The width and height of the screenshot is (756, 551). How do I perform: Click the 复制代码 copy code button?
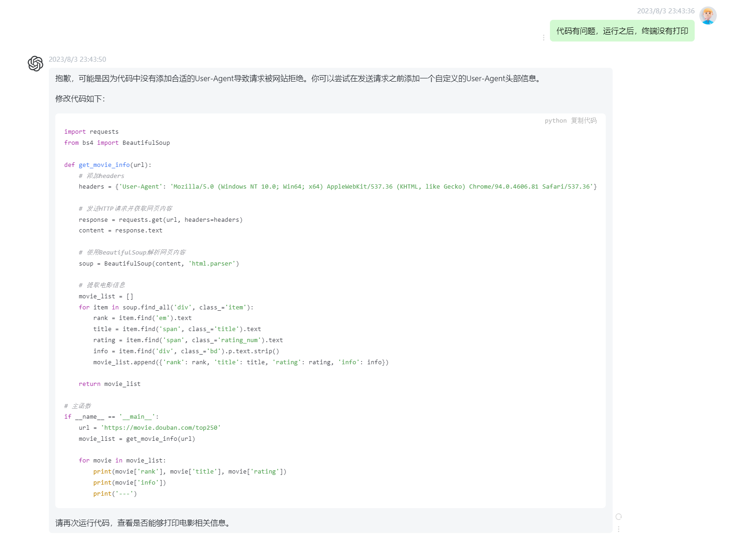pyautogui.click(x=584, y=120)
